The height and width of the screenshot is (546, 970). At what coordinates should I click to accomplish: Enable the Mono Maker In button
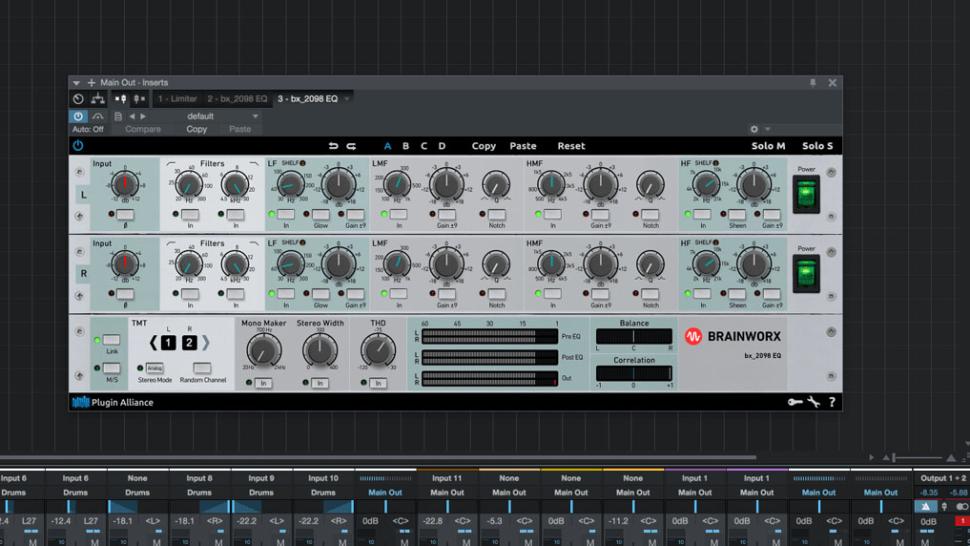pos(264,383)
